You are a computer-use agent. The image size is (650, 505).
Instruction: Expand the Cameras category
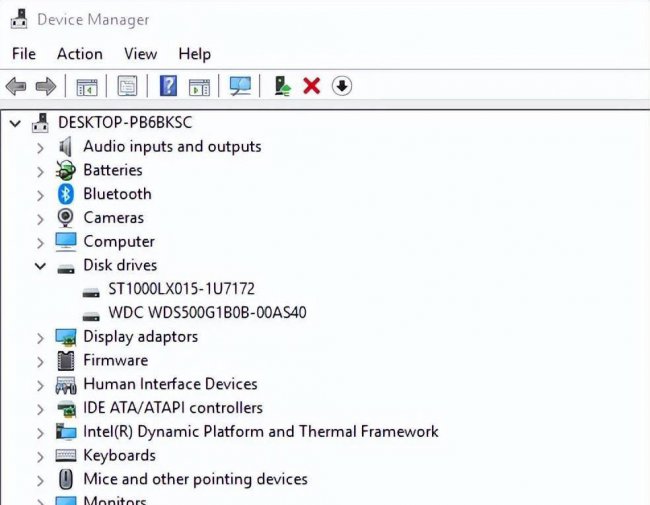point(40,219)
